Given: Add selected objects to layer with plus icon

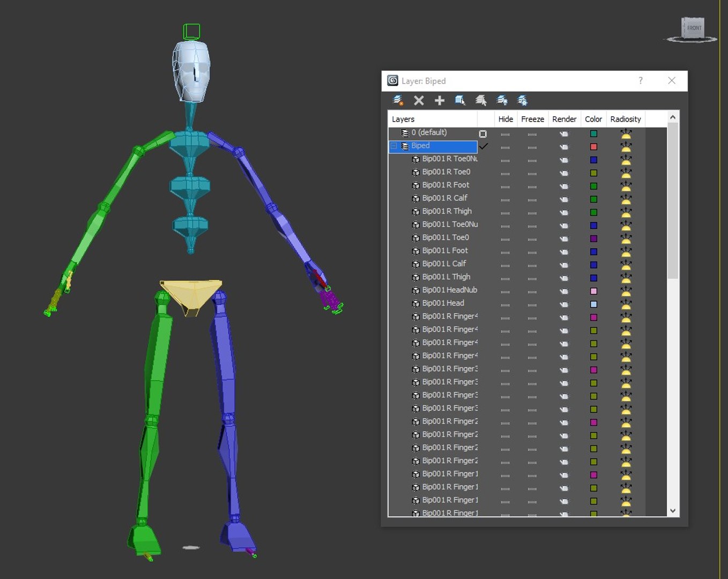Looking at the screenshot, I should click(440, 100).
